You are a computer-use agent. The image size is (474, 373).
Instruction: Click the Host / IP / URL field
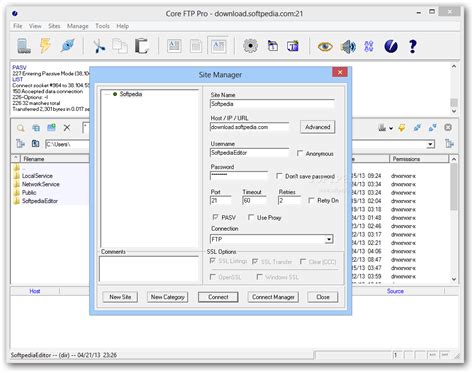249,127
